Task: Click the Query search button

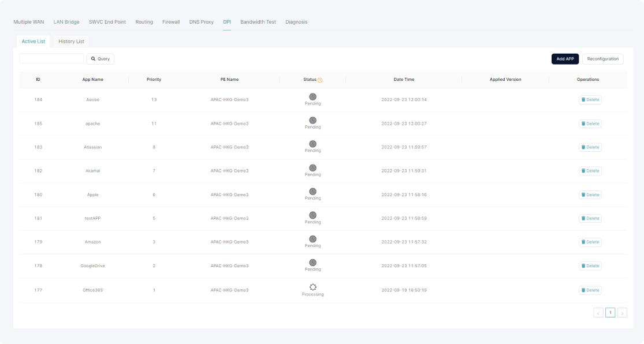Action: pyautogui.click(x=100, y=59)
